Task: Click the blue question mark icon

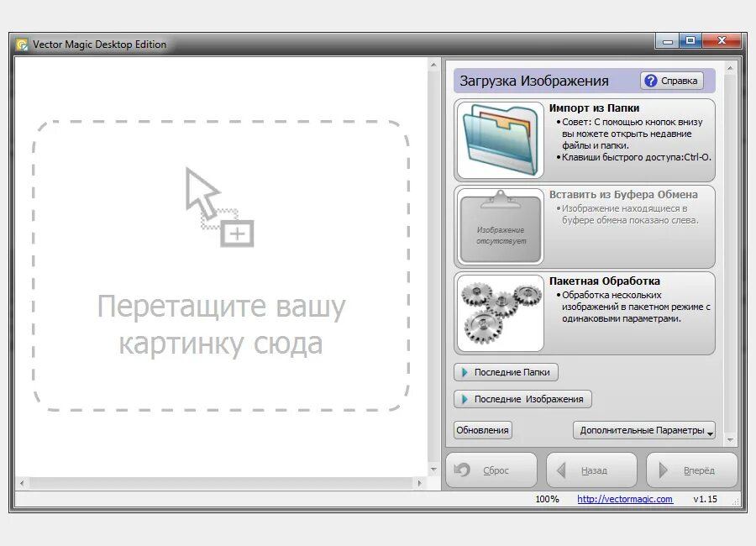Action: pos(650,81)
